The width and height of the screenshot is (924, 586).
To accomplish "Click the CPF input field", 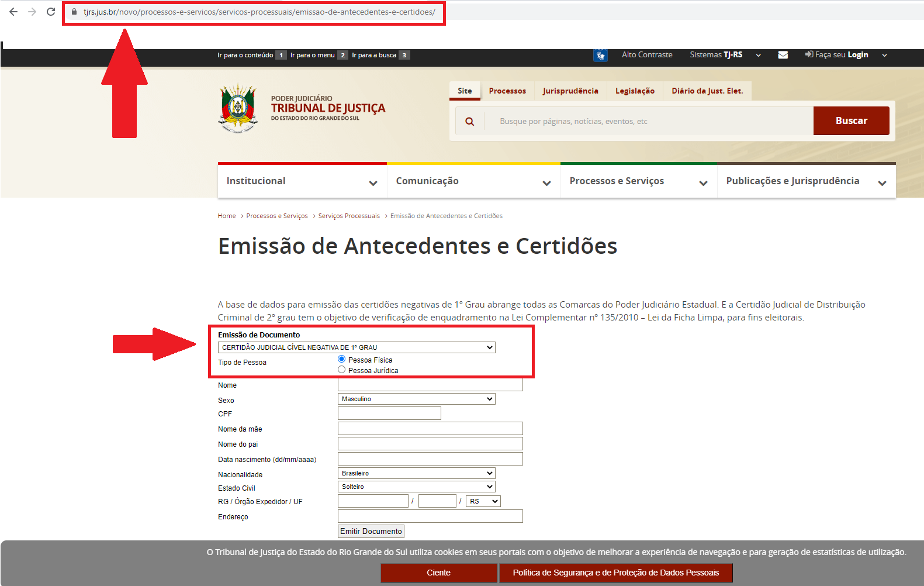I will point(389,413).
